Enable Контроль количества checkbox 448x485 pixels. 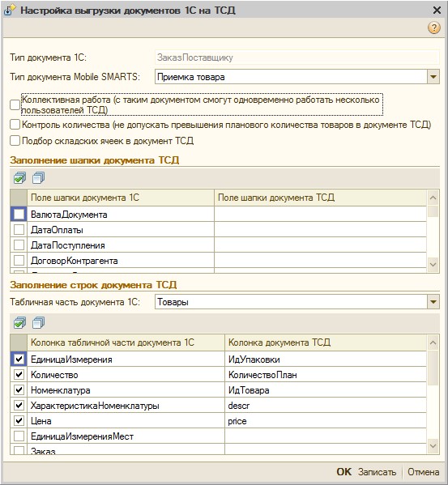tap(15, 125)
